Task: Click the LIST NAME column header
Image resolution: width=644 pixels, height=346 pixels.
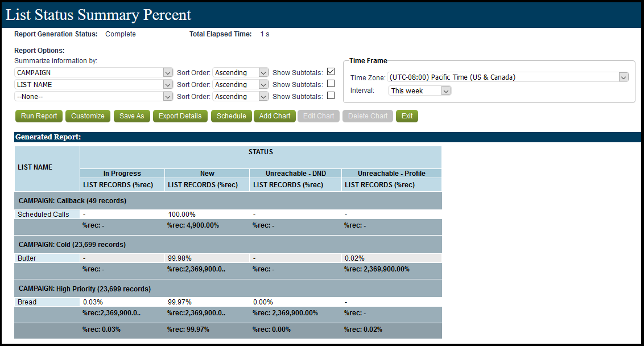Action: (x=47, y=168)
